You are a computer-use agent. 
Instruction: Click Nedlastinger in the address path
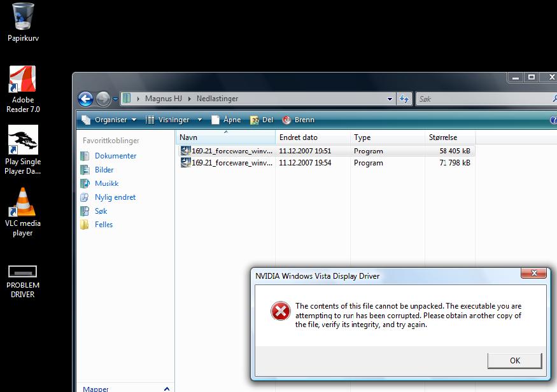click(218, 99)
